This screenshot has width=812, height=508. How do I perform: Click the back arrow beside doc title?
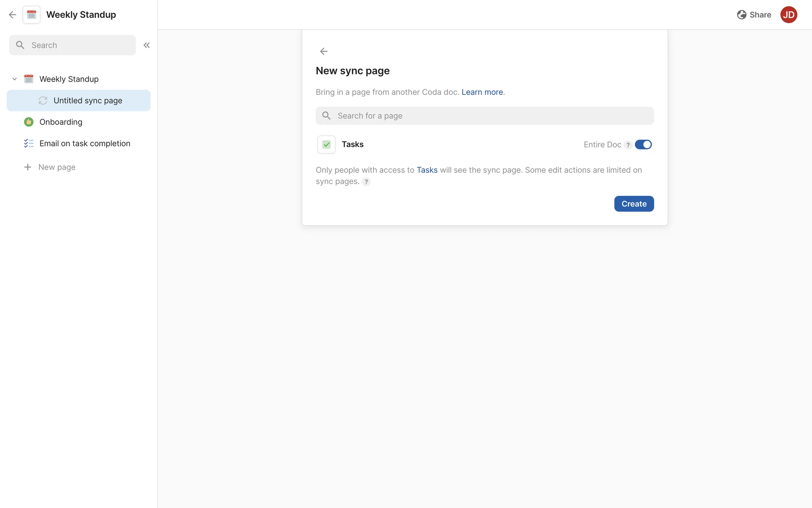pos(12,15)
